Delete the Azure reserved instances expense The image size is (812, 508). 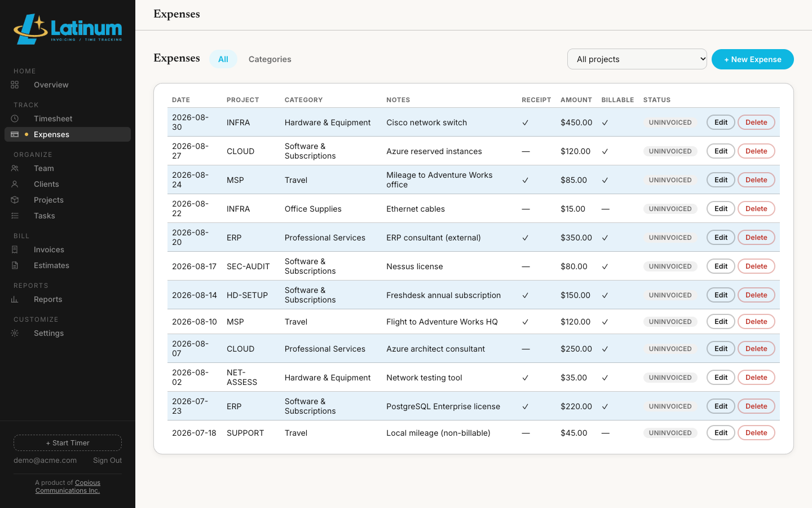[x=756, y=151]
